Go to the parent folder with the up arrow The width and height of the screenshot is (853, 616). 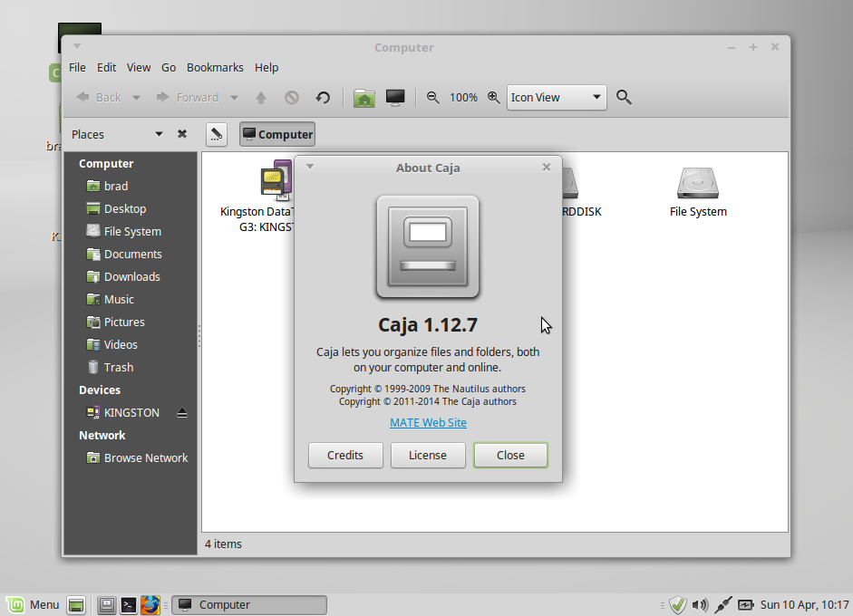261,98
